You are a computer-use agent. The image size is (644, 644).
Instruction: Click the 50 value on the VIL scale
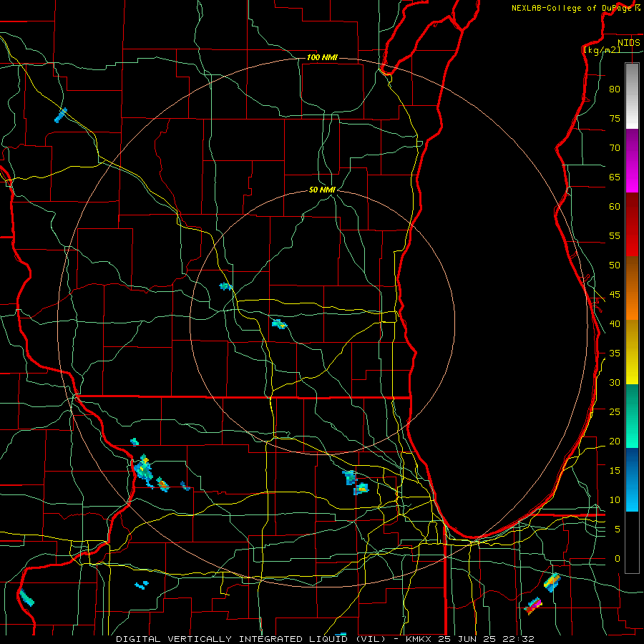(615, 265)
